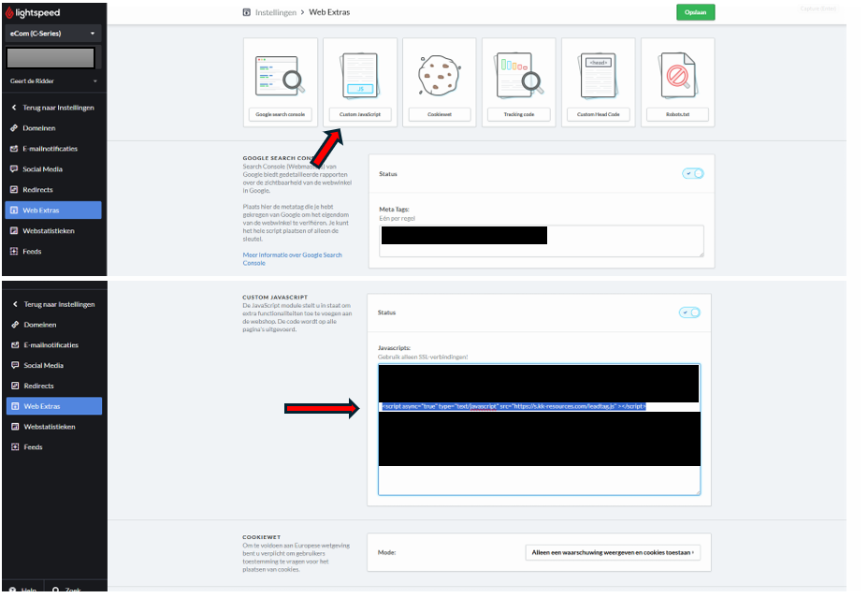Open the Tracking code tile icon
The width and height of the screenshot is (868, 598).
click(517, 75)
